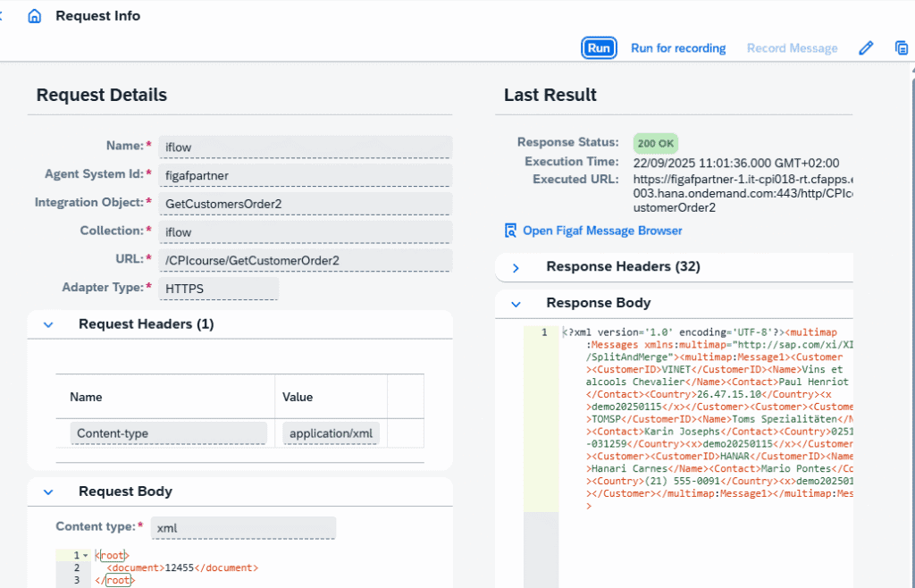Click the Value column header
Viewport: 915px width, 588px height.
(x=298, y=397)
